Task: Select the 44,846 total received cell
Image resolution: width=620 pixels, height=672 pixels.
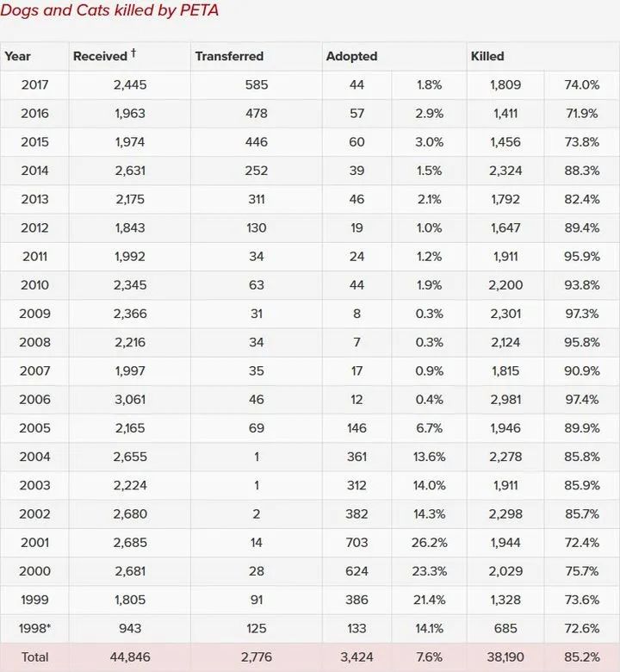Action: (x=129, y=656)
